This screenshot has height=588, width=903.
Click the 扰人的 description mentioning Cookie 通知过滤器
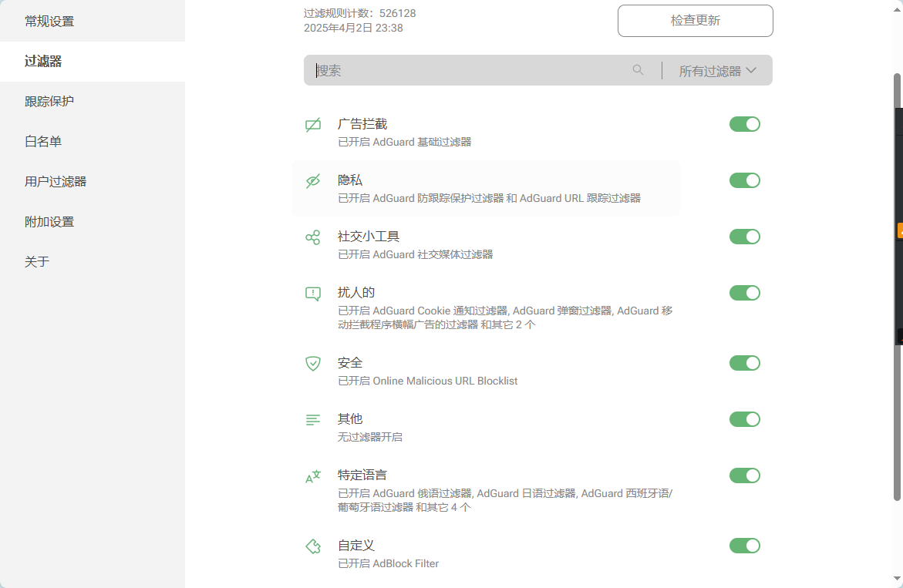505,318
